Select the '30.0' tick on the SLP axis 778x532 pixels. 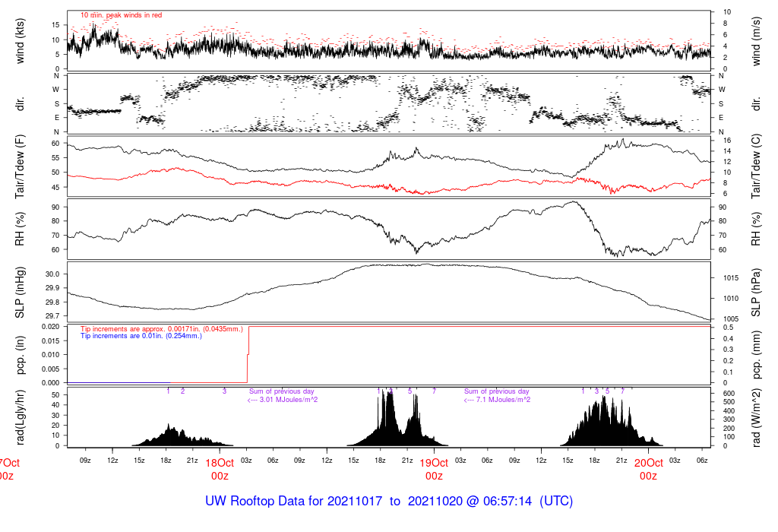[x=53, y=274]
